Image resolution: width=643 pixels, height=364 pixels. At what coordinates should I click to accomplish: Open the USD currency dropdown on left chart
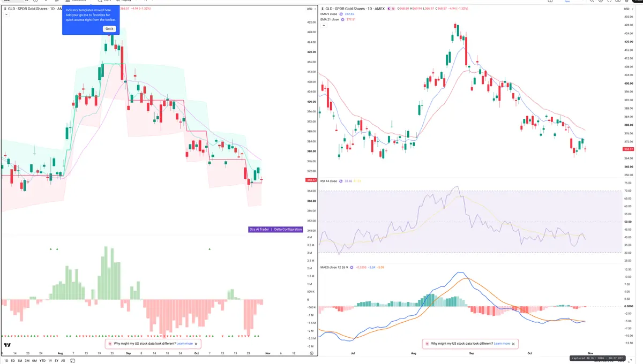click(310, 9)
